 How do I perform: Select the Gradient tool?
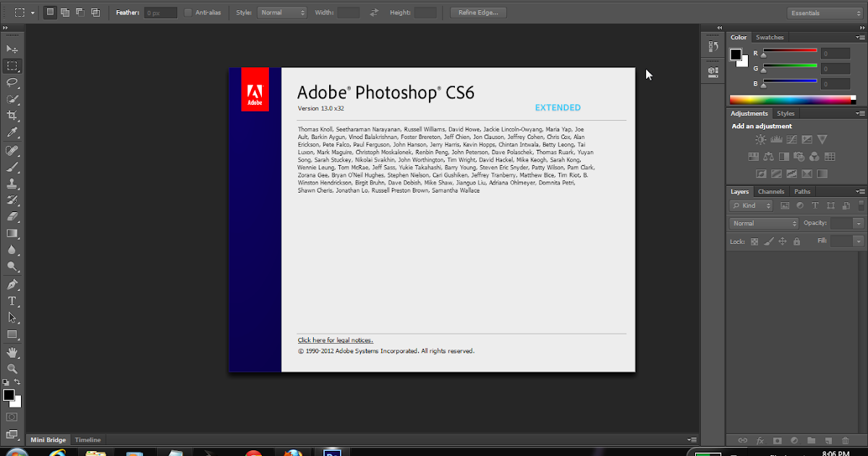pos(12,233)
